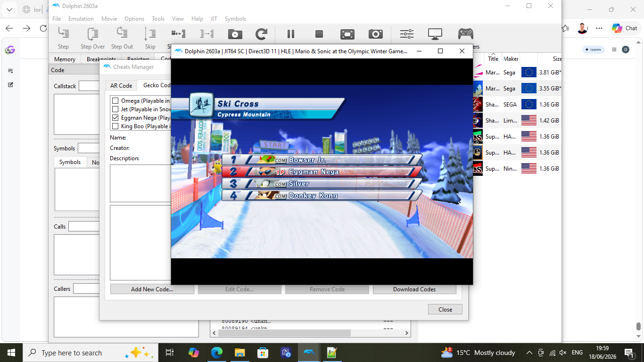Select the AR Code tab in Cheats Manager

pyautogui.click(x=121, y=85)
